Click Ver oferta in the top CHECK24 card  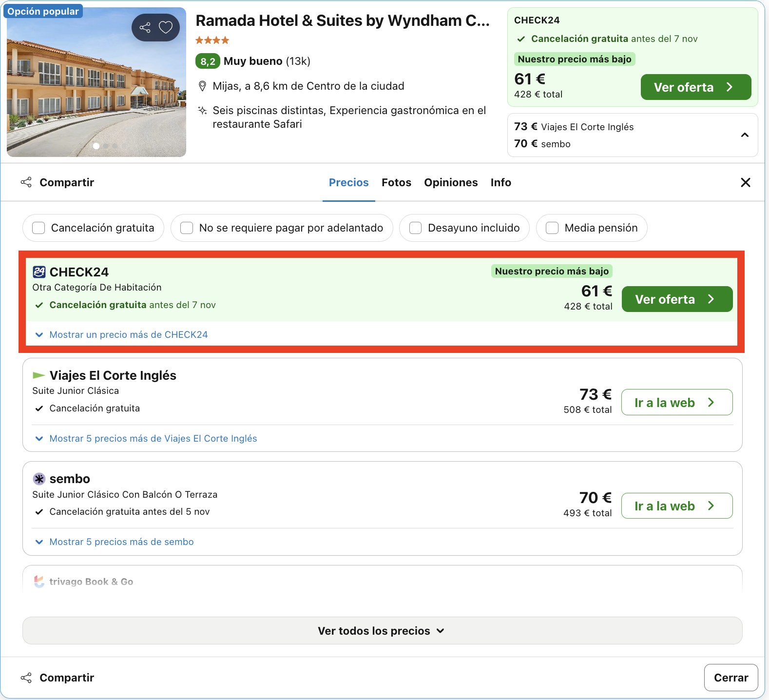tap(696, 87)
